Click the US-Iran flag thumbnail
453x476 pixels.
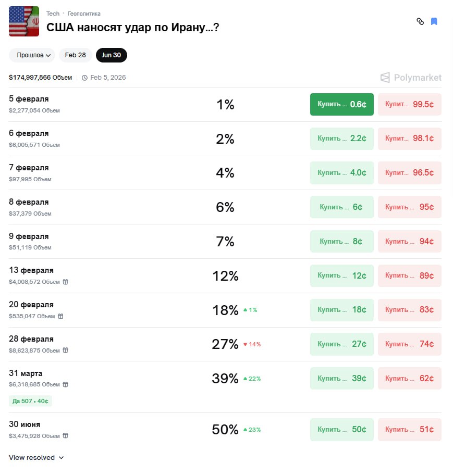tap(24, 21)
